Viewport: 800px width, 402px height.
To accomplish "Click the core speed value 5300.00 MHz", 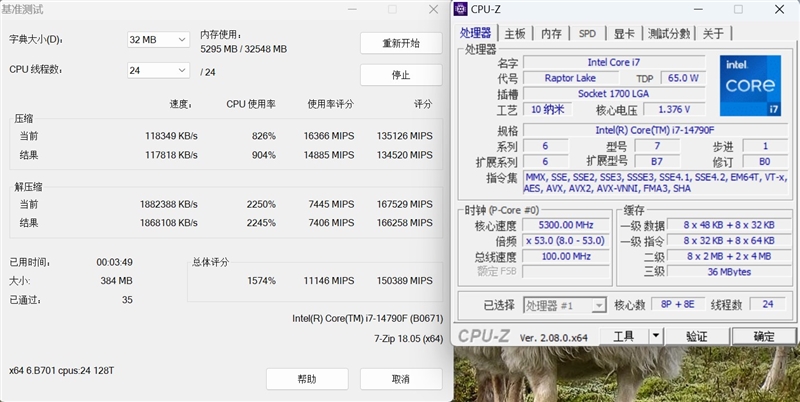I will pyautogui.click(x=566, y=225).
